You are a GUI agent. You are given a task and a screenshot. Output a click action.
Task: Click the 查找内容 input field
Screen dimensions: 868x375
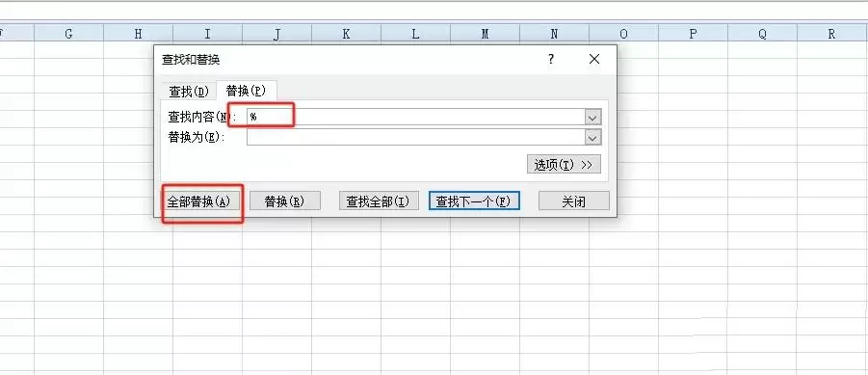pyautogui.click(x=416, y=118)
